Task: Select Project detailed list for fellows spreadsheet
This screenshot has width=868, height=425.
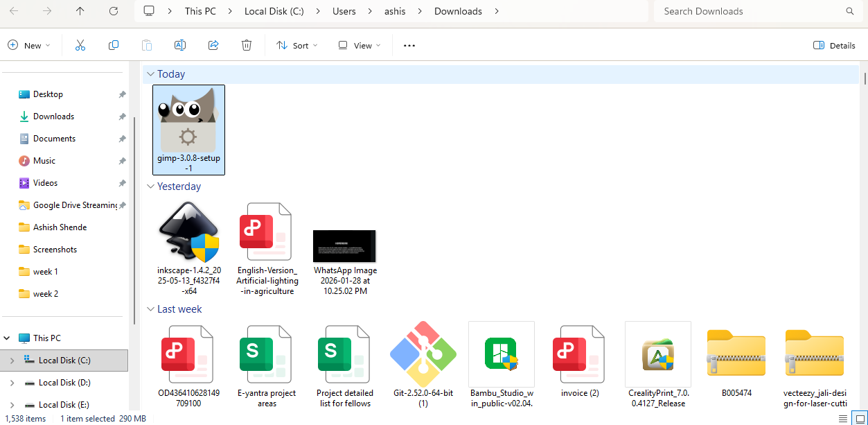Action: (345, 365)
